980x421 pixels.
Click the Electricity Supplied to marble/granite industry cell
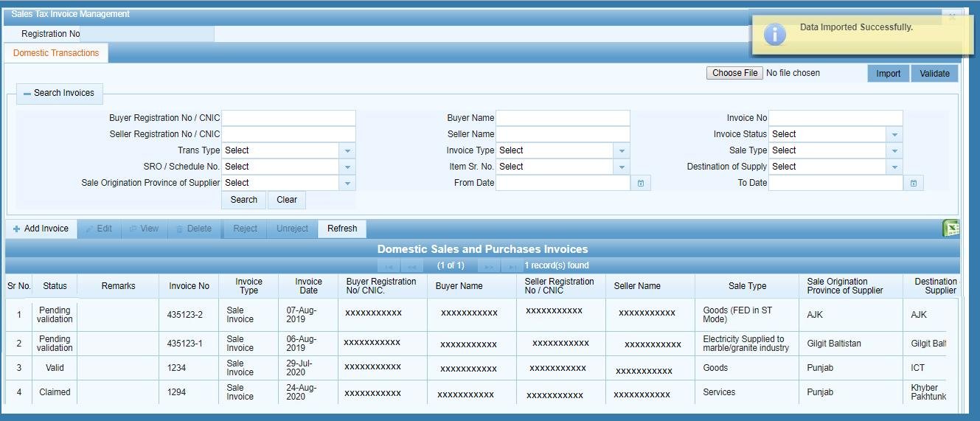coord(746,344)
